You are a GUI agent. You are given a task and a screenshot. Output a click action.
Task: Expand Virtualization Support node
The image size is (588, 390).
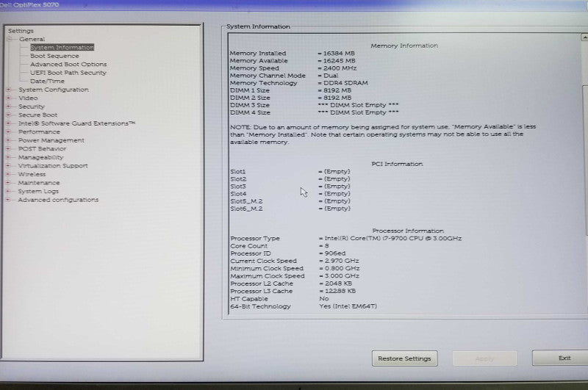pos(8,165)
